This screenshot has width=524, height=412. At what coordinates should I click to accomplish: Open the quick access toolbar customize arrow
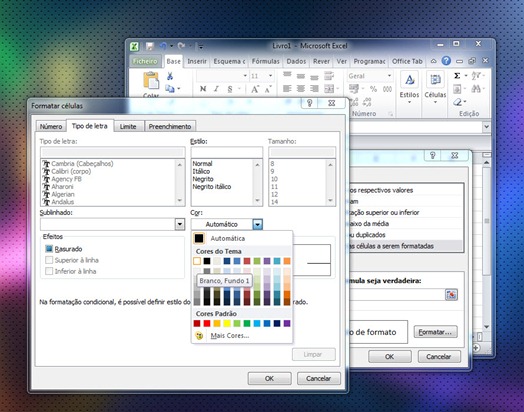pos(201,47)
